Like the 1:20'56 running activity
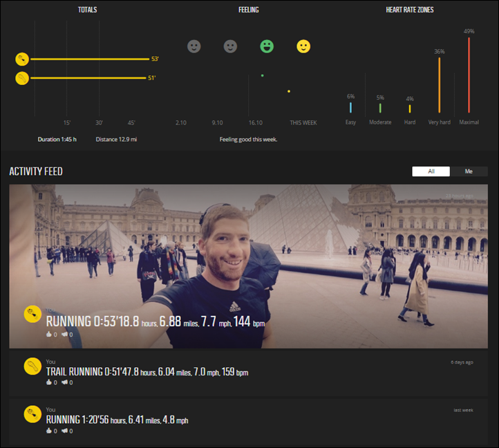This screenshot has width=499, height=448. 49,430
